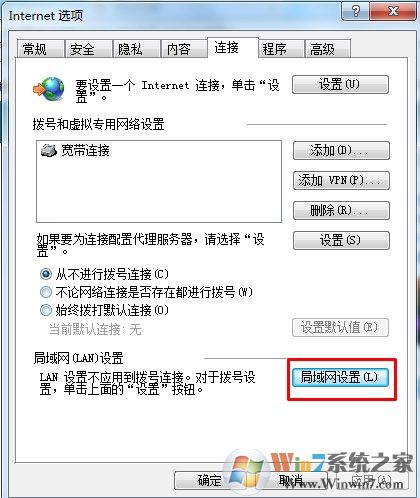Open the 安全 tab
This screenshot has width=420, height=498.
tap(88, 49)
